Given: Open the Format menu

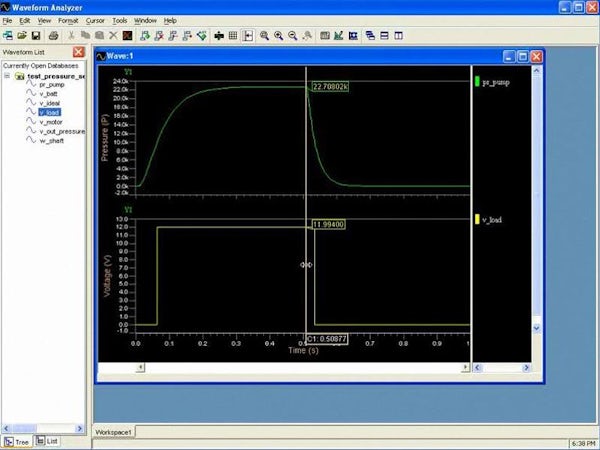Looking at the screenshot, I should tap(68, 20).
